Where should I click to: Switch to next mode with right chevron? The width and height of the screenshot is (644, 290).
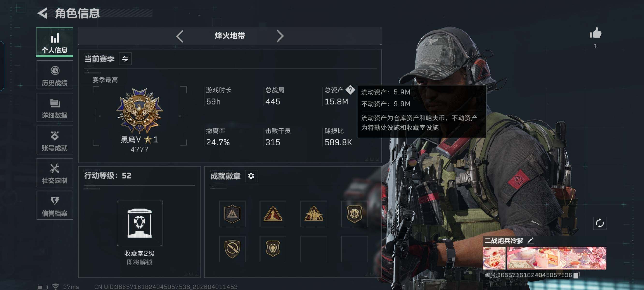280,36
